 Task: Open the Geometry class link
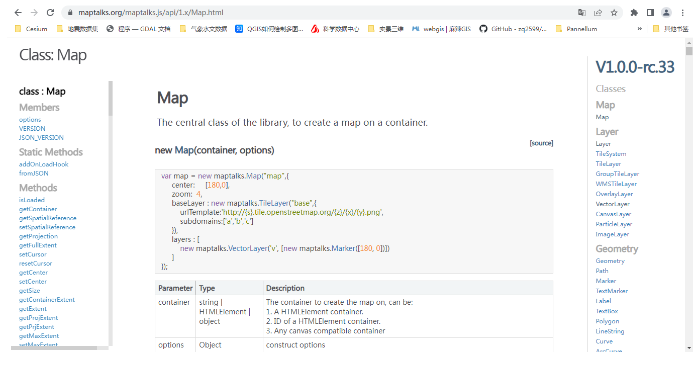(x=610, y=261)
